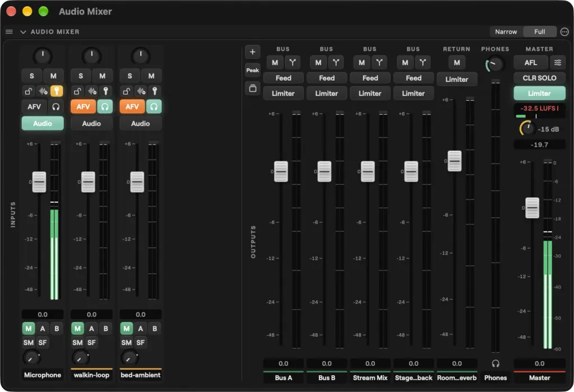
Task: Enable the Limiter on the Return channel
Action: [457, 80]
